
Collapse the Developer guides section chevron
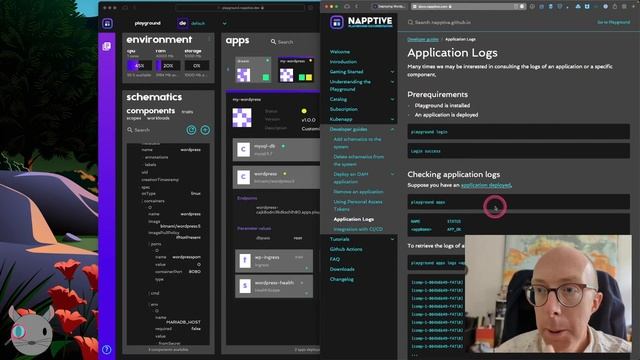click(x=392, y=129)
